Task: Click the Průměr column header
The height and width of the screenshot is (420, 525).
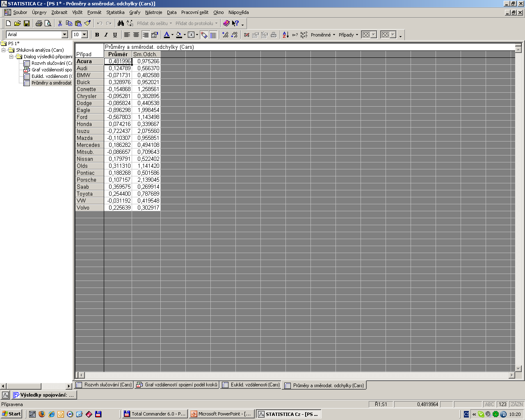Action: pyautogui.click(x=118, y=54)
